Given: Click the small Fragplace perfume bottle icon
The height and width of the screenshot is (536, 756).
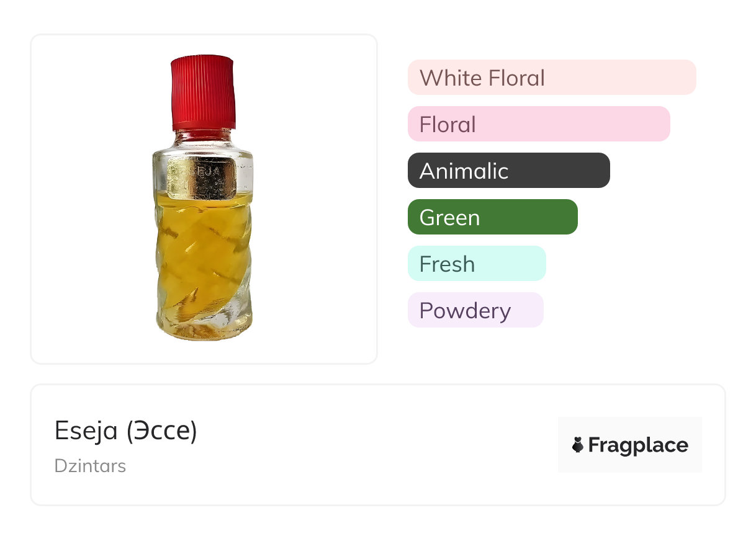Looking at the screenshot, I should point(578,445).
